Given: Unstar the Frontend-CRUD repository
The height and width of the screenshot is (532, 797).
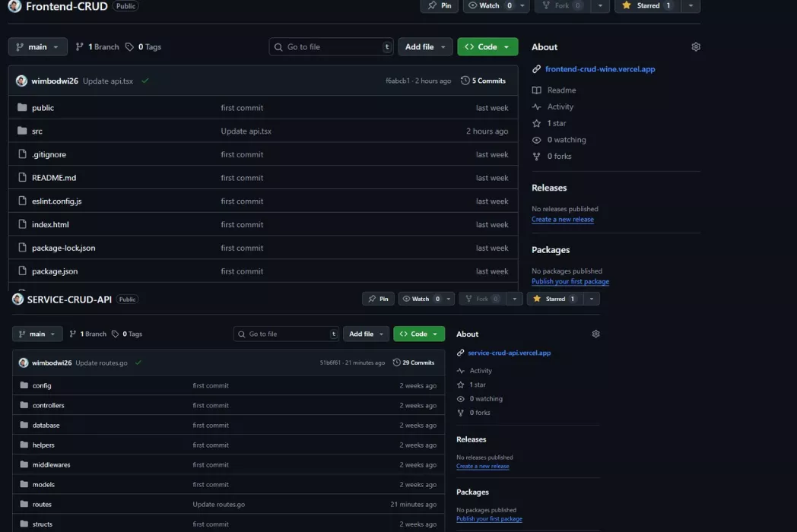Looking at the screenshot, I should point(648,5).
